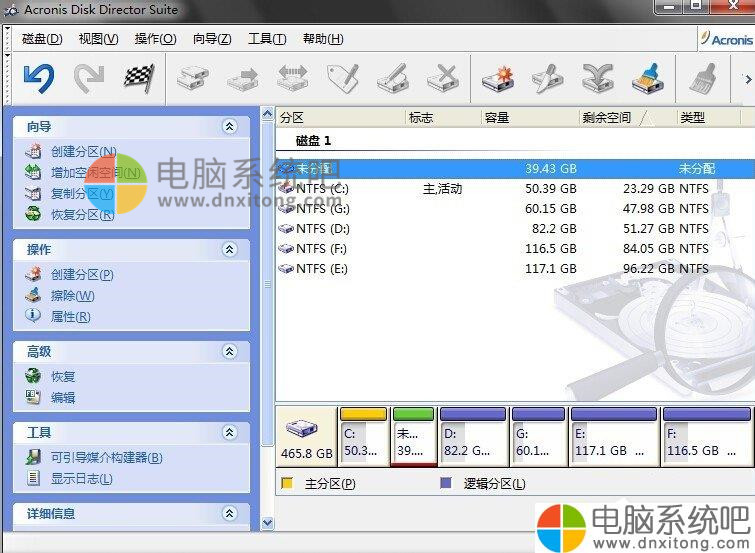Click the move partition toolbar icon
755x553 pixels.
(243, 79)
